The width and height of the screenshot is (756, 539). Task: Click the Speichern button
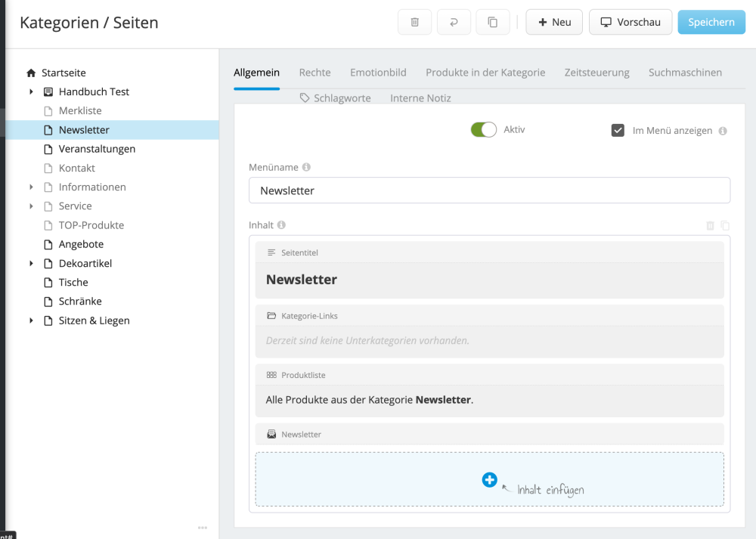click(x=711, y=22)
